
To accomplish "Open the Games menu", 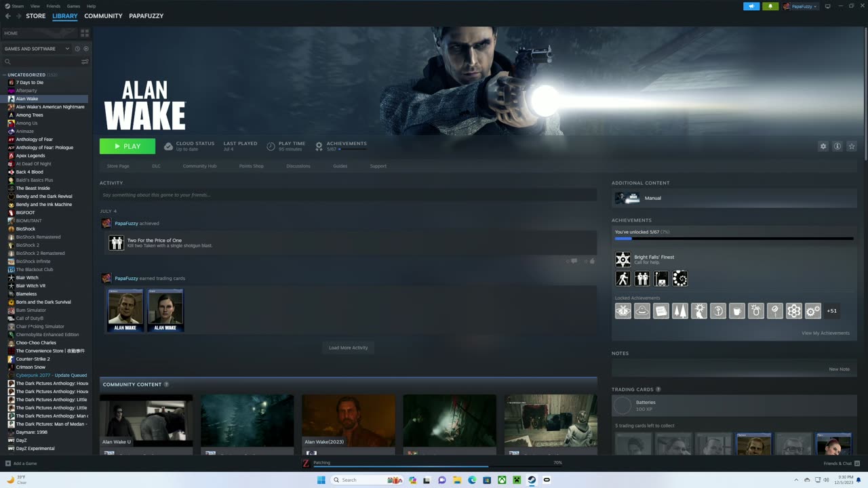I will click(73, 6).
